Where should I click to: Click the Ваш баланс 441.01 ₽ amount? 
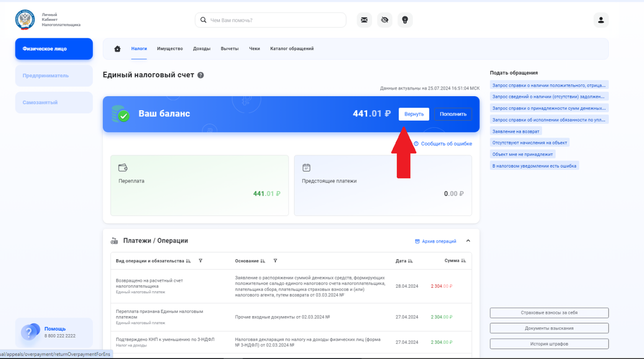pos(371,114)
